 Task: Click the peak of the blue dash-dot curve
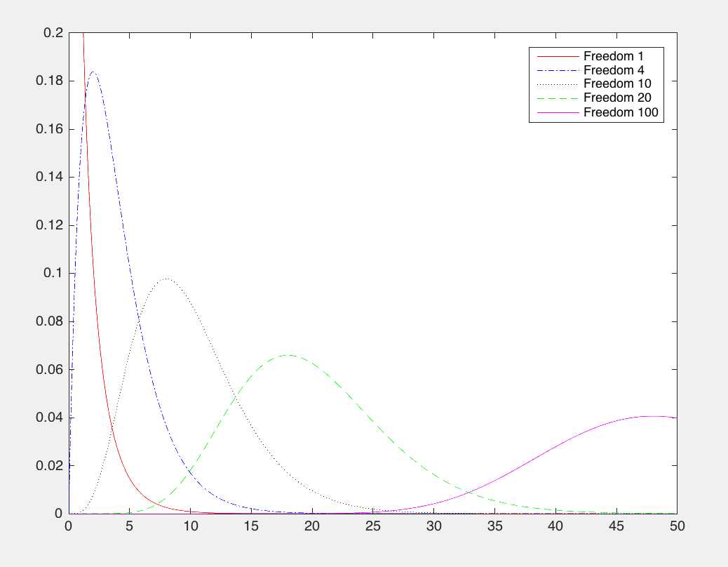point(93,72)
